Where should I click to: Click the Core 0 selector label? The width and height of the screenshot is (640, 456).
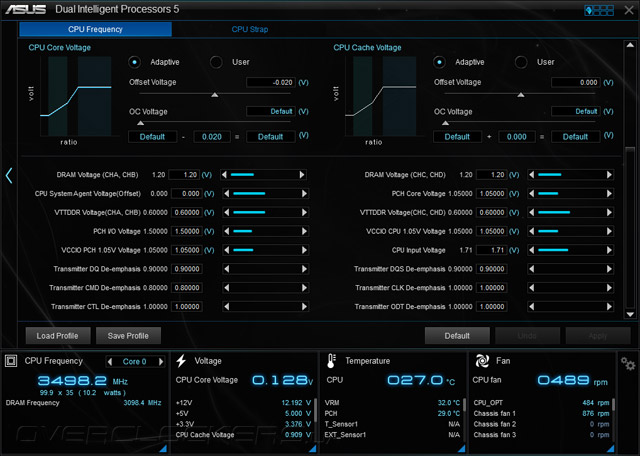tap(135, 362)
